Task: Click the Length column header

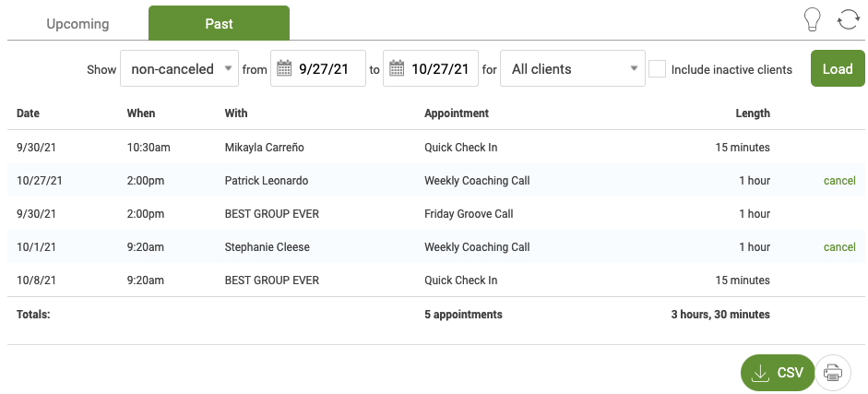Action: (753, 113)
